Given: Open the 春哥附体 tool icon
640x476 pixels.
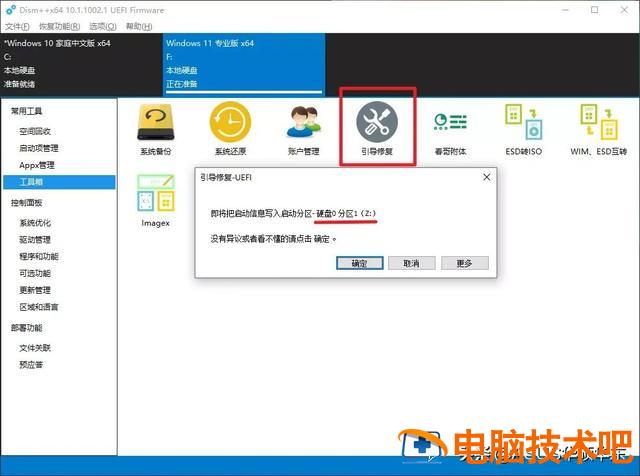Looking at the screenshot, I should click(x=450, y=133).
